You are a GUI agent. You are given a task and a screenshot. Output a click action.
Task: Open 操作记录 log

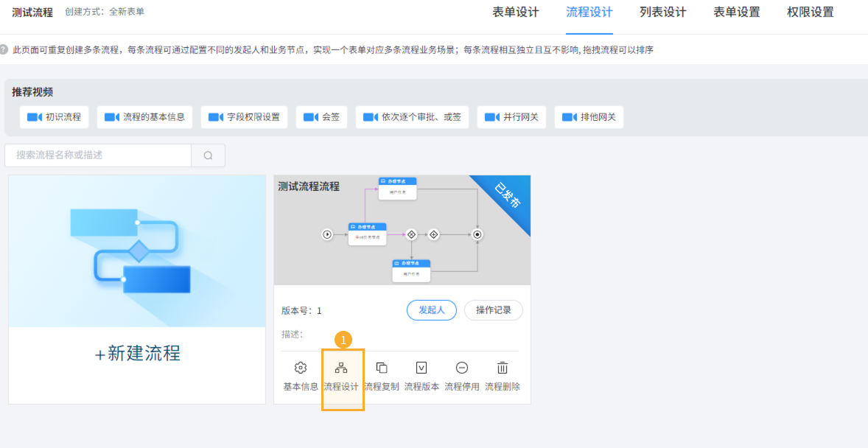(x=494, y=310)
